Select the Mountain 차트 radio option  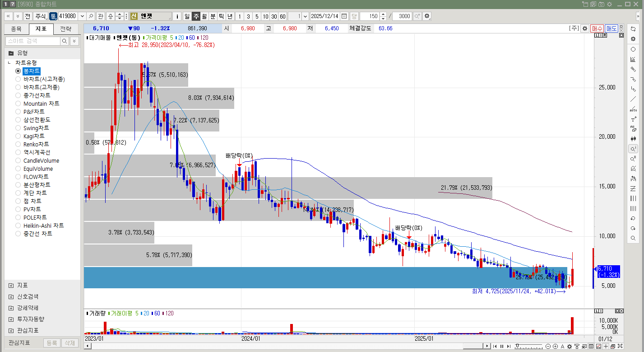(18, 103)
